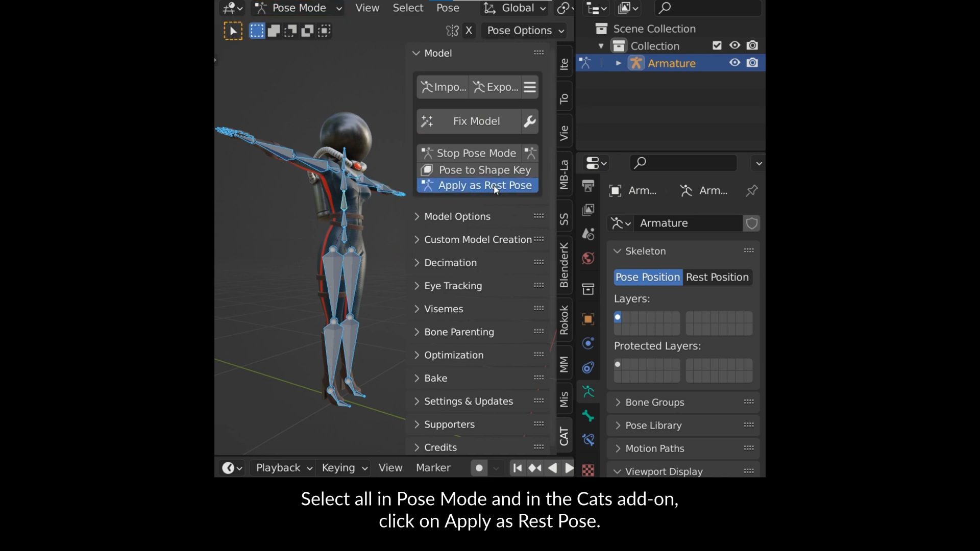The height and width of the screenshot is (551, 980).
Task: Open the Object Data armature properties tab
Action: point(588,392)
